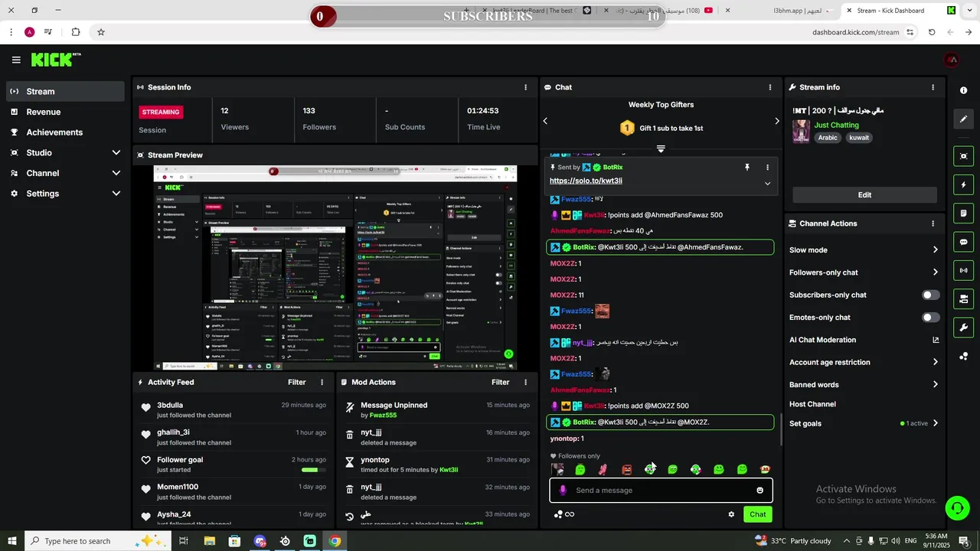The width and height of the screenshot is (980, 551).
Task: Click the broadcast signal icon in right rail
Action: [x=963, y=270]
